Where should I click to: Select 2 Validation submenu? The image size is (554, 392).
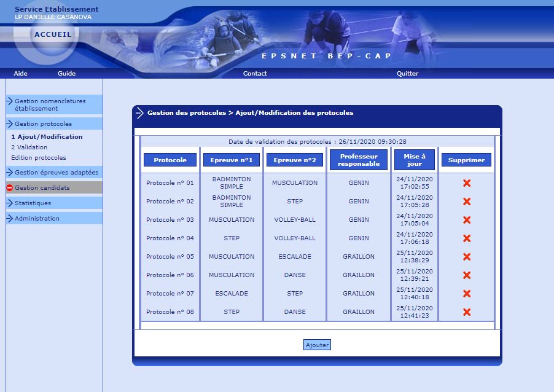point(29,147)
